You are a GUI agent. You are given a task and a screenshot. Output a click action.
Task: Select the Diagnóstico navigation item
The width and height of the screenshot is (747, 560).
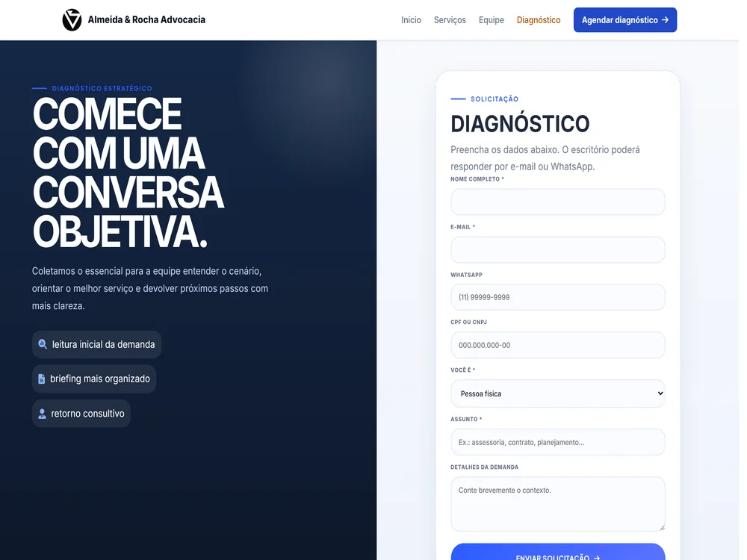point(539,20)
